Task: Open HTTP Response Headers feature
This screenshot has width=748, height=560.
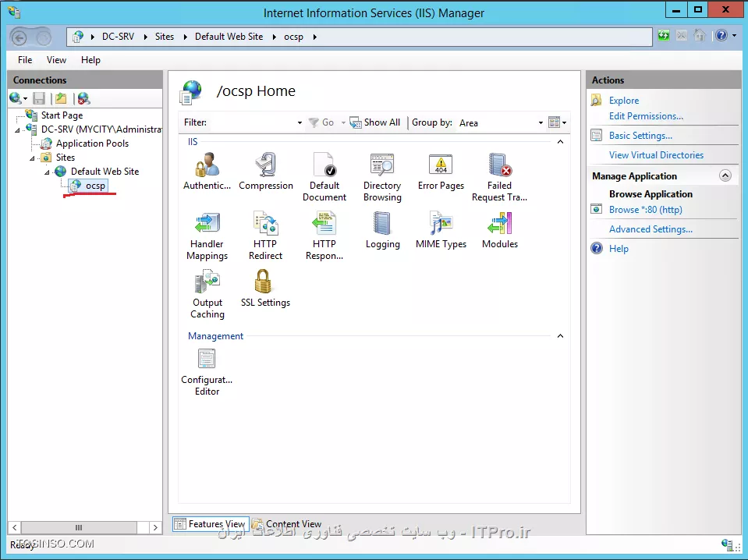Action: [324, 236]
